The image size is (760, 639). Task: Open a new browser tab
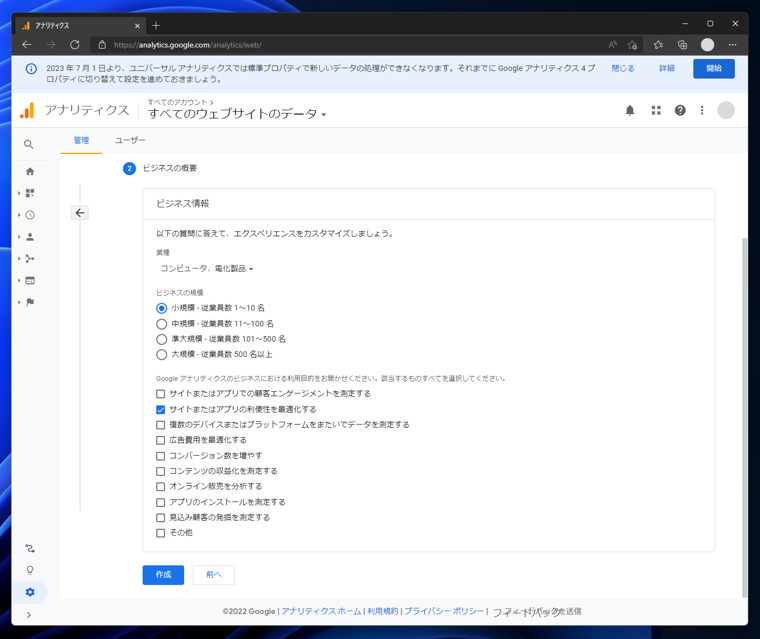tap(156, 26)
